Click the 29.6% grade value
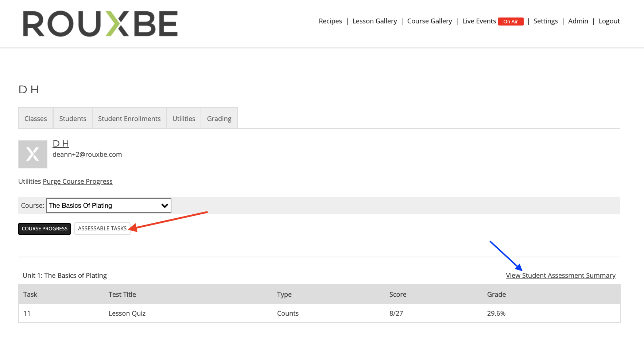 point(496,313)
